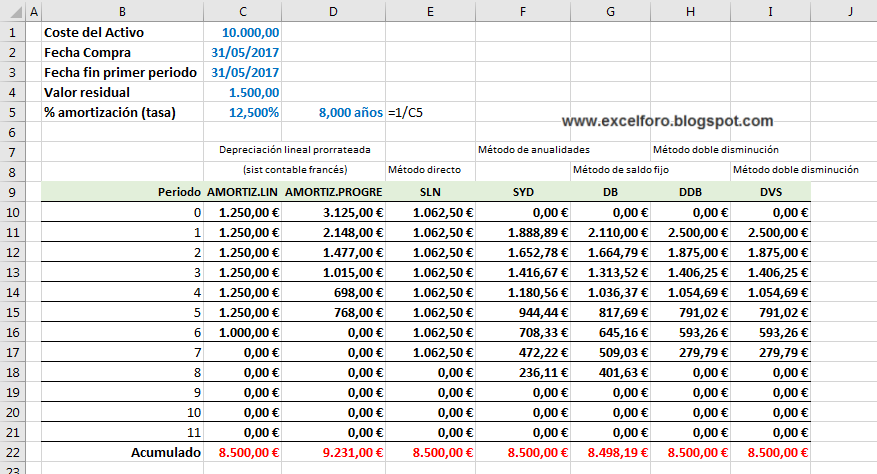Select the =1/C5 formula text cell
Image resolution: width=877 pixels, height=474 pixels.
click(431, 112)
